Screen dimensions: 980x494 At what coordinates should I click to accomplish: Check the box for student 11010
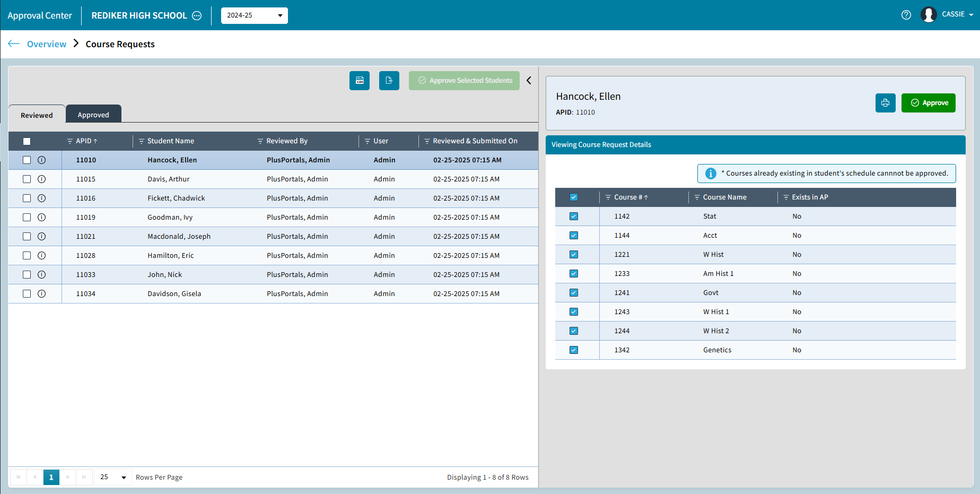tap(27, 160)
